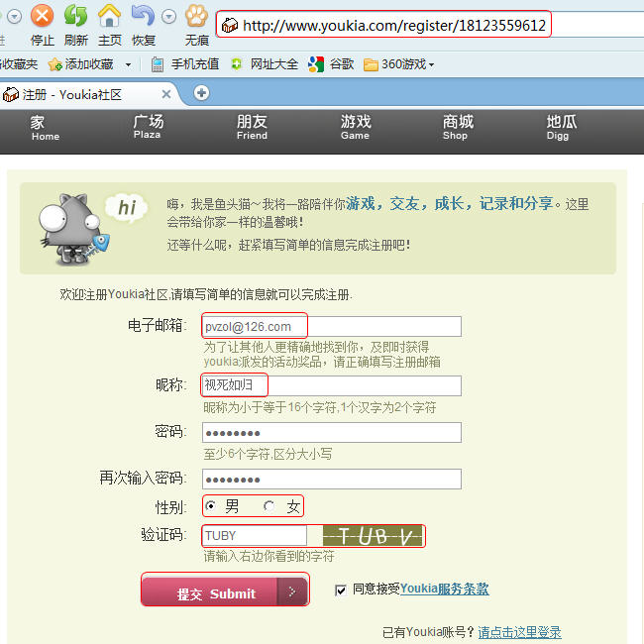Select the female (女) radio button

pos(269,506)
